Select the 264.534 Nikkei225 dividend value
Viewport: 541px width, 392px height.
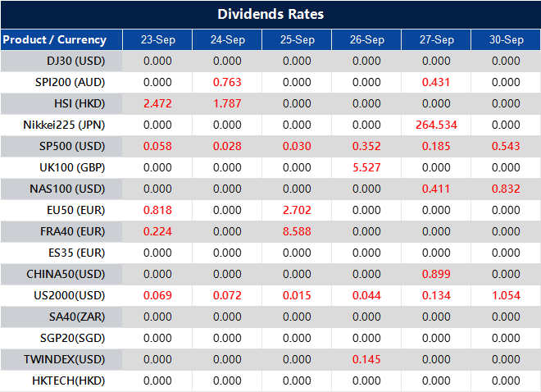click(436, 125)
